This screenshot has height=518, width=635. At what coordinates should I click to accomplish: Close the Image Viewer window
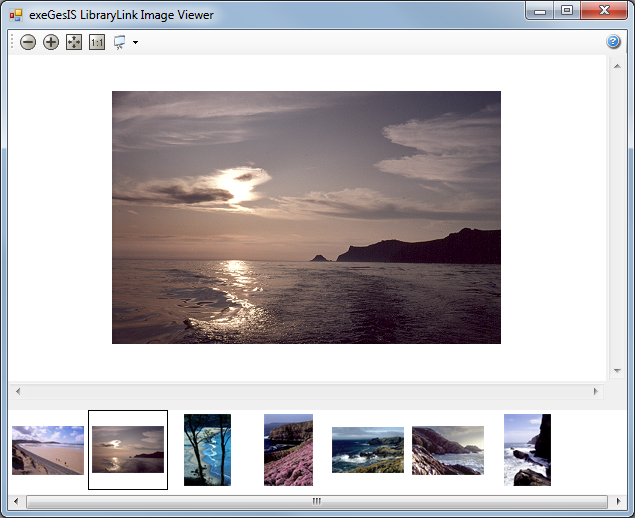pos(604,11)
